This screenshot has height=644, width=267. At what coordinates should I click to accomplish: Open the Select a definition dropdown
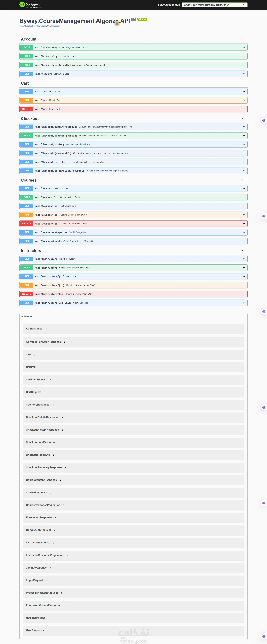[214, 5]
